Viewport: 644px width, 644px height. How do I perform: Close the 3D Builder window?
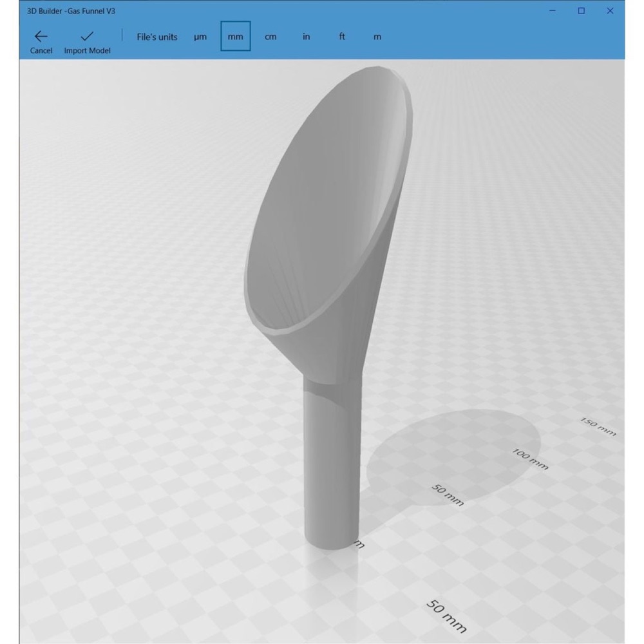pyautogui.click(x=610, y=11)
